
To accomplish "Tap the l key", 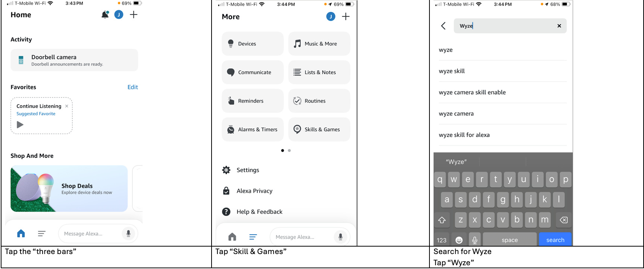I will 559,199.
